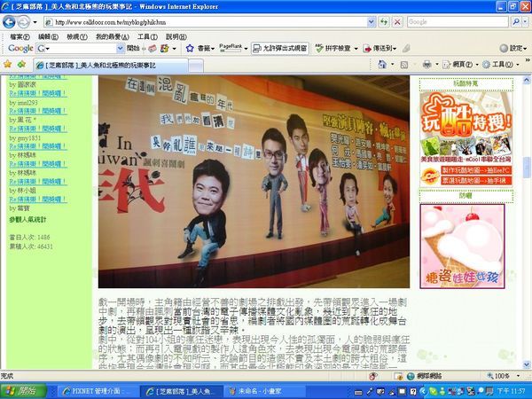The image size is (532, 399).
Task: Open the Re:猜猜樂 link above by 黑花
Action: tap(38, 111)
